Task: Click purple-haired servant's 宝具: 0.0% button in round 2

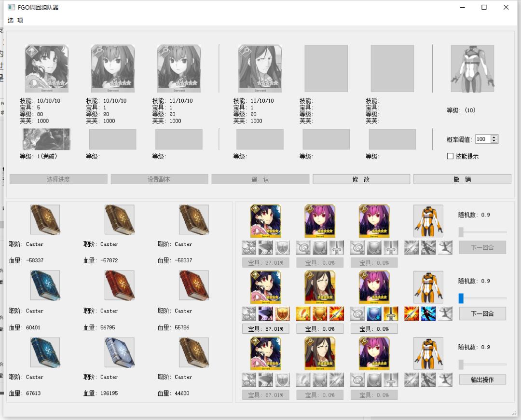Action: (374, 329)
